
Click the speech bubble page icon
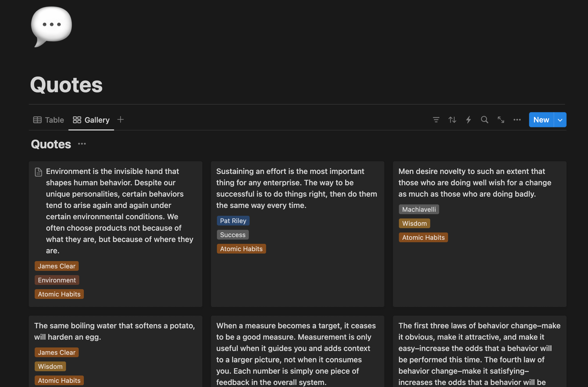51,26
